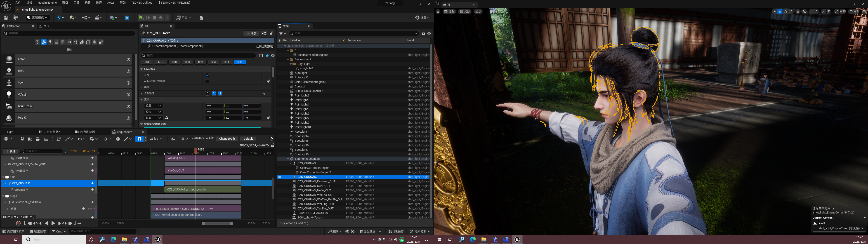Toggle the Sequencer snapping magnet icon
This screenshot has height=244, width=868.
coord(139,139)
